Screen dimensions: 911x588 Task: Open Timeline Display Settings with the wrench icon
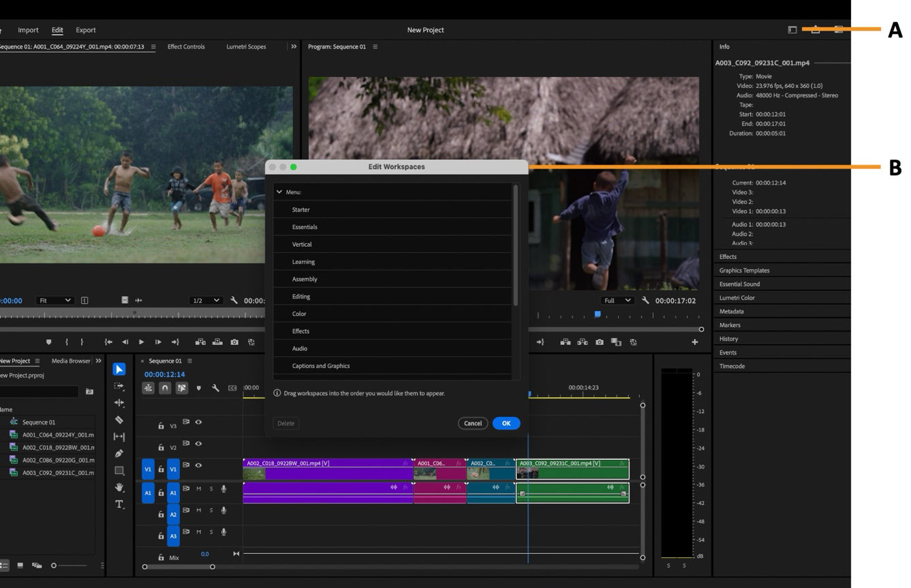[216, 388]
